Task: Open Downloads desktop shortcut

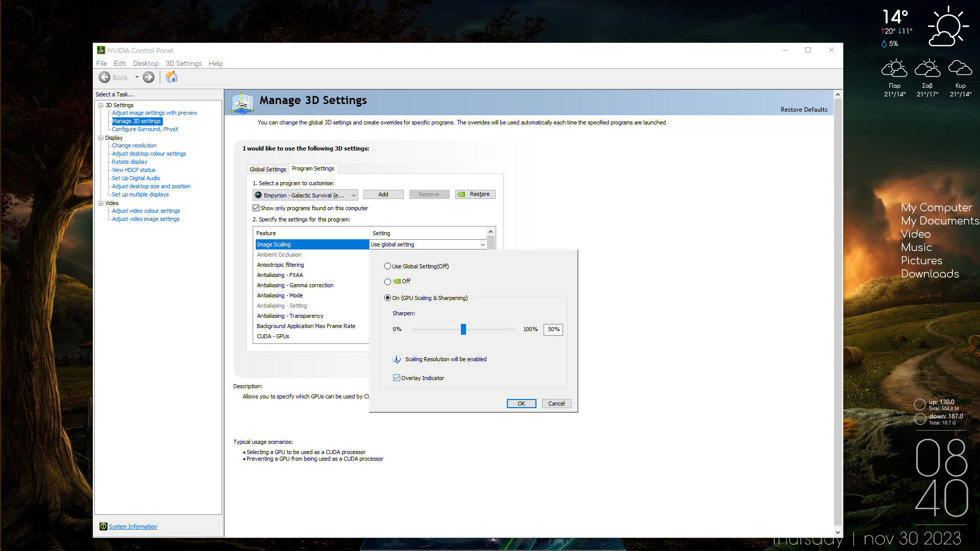Action: pos(930,274)
